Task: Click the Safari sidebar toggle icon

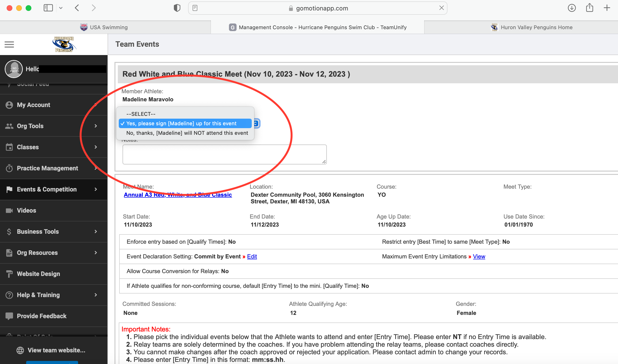Action: pyautogui.click(x=48, y=8)
